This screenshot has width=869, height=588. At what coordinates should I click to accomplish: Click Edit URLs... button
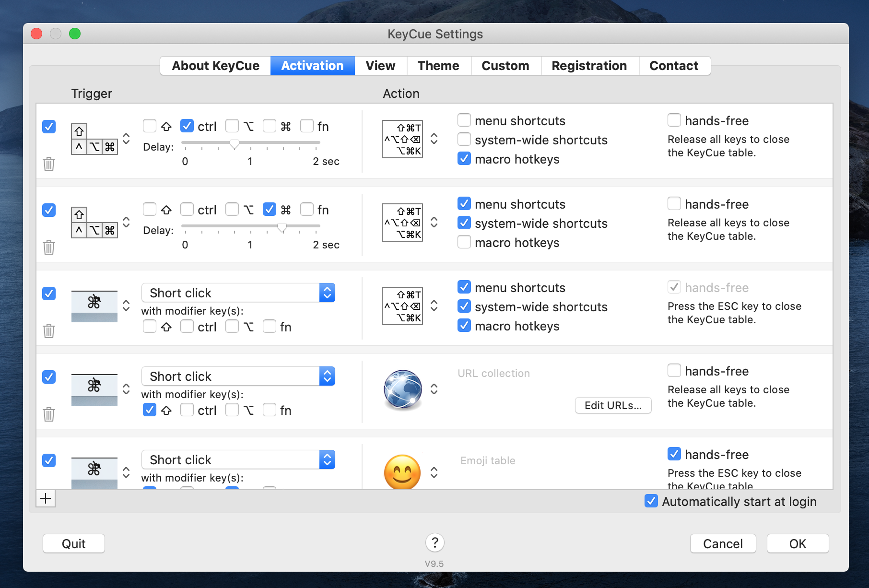pyautogui.click(x=613, y=405)
